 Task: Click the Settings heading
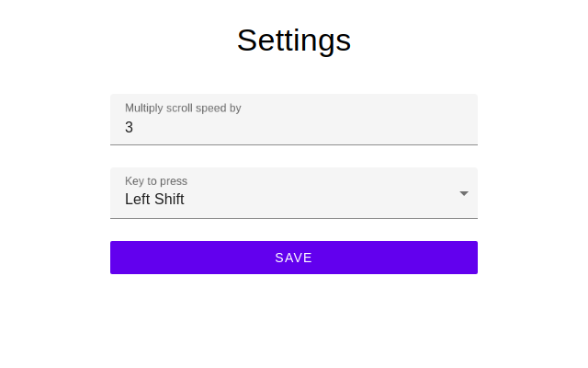pos(294,40)
